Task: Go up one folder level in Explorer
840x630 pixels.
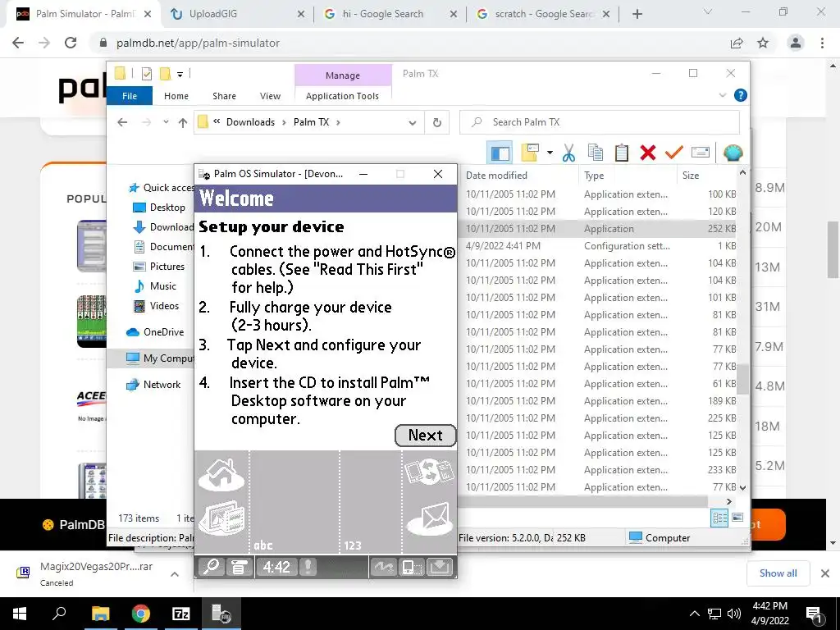Action: 183,123
